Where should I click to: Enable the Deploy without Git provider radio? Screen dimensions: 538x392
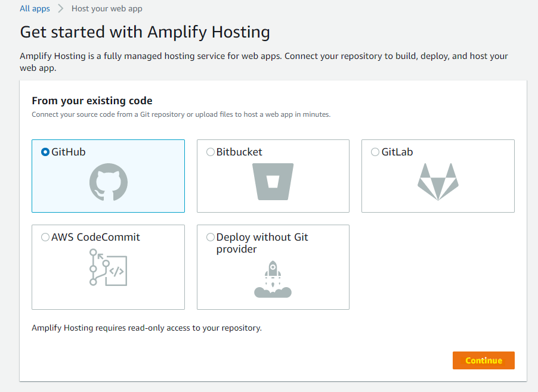coord(210,237)
